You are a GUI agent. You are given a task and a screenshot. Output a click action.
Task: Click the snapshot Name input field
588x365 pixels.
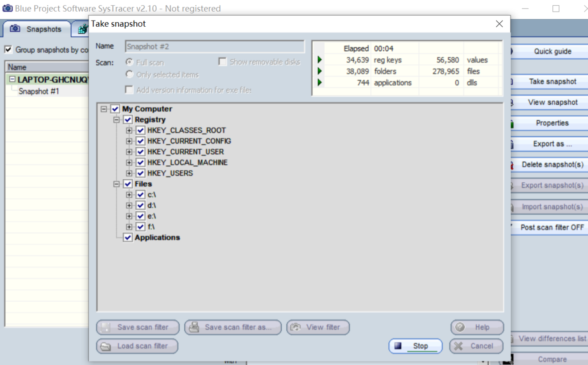tap(215, 46)
